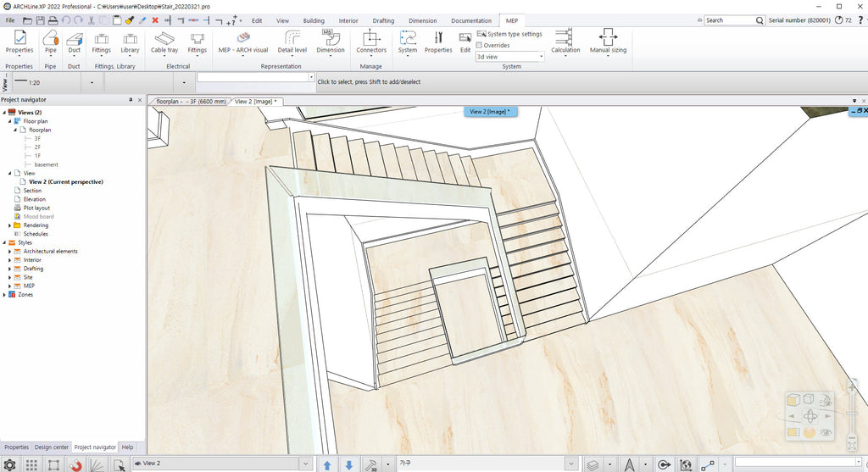The width and height of the screenshot is (868, 472).
Task: Select the Detail level icon
Action: tap(292, 39)
